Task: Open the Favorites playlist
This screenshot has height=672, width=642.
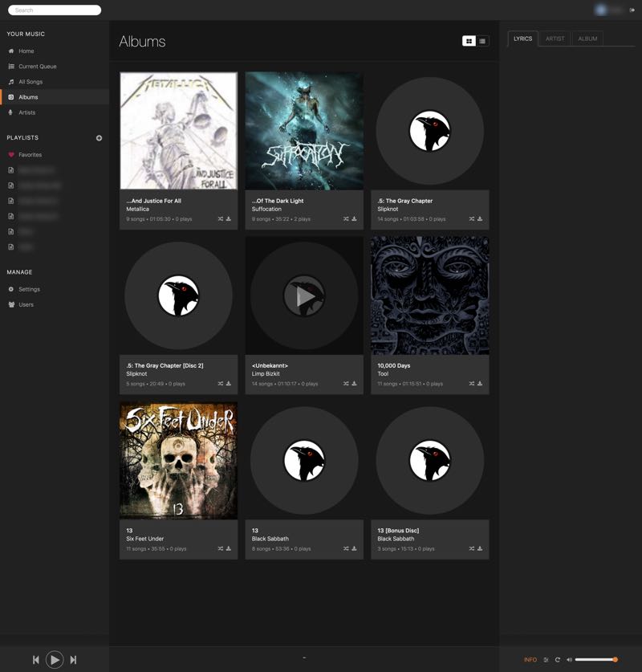Action: [x=30, y=155]
